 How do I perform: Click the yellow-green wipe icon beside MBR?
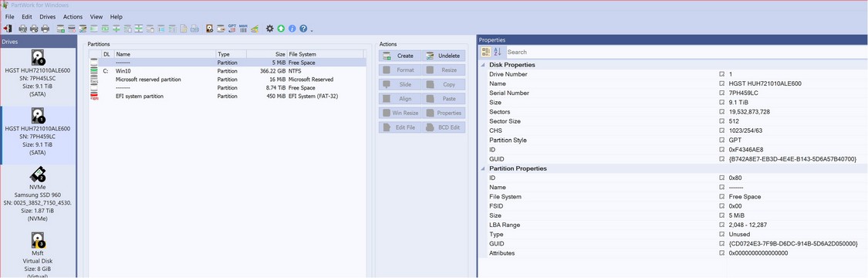(255, 29)
